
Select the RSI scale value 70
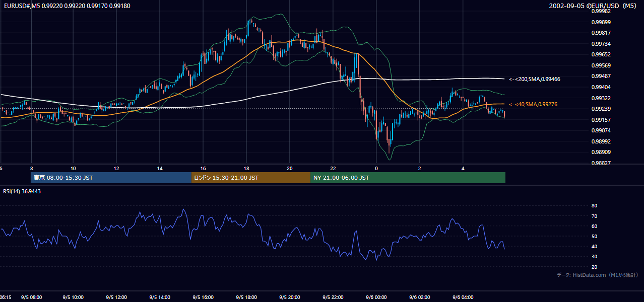(x=595, y=216)
